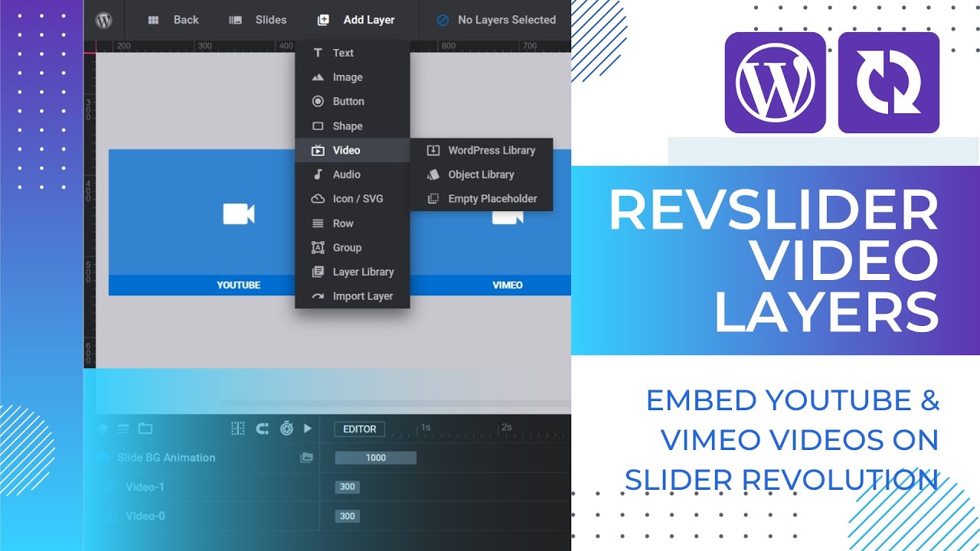Click the 1000 Slide BG Animation bar
980x551 pixels.
pyautogui.click(x=376, y=458)
